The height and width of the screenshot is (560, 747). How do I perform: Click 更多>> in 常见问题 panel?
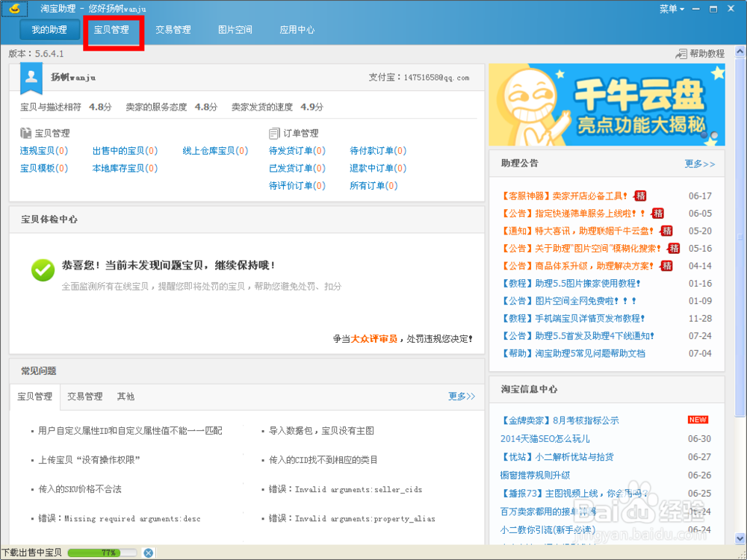462,396
